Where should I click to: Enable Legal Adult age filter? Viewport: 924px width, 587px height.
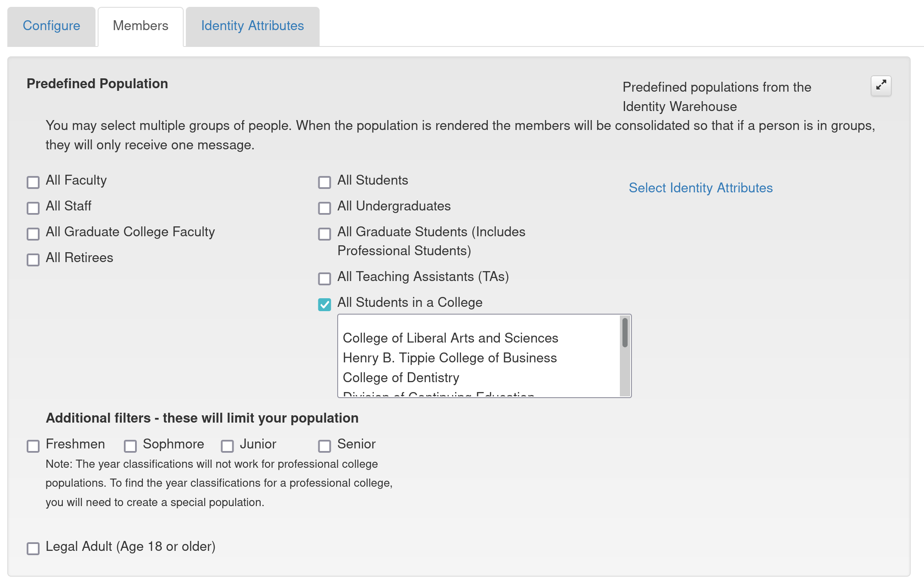click(x=33, y=548)
